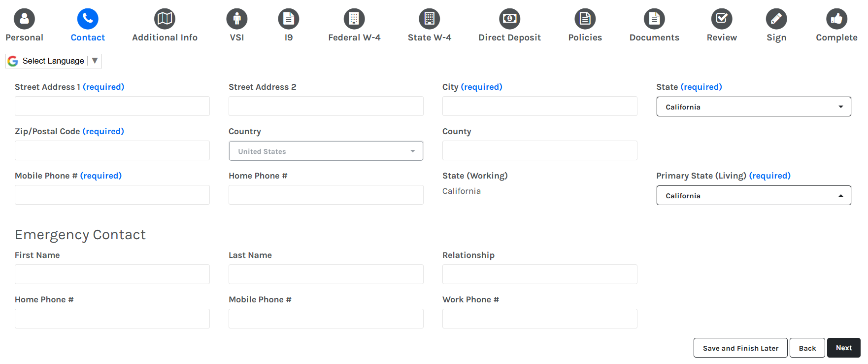
Task: Click the Policies step label
Action: pos(585,37)
